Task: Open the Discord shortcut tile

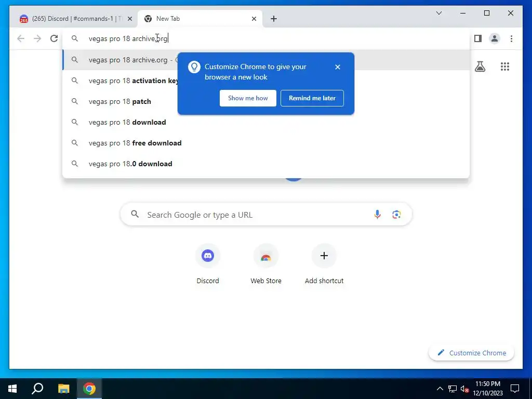Action: click(x=208, y=264)
